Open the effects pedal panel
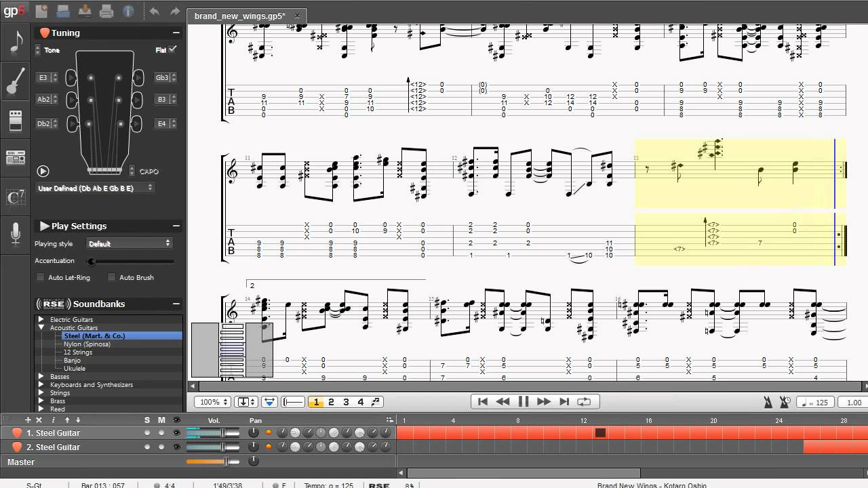 pos(15,120)
